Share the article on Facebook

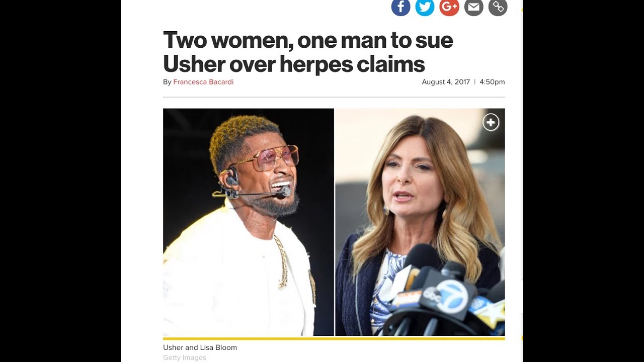400,7
